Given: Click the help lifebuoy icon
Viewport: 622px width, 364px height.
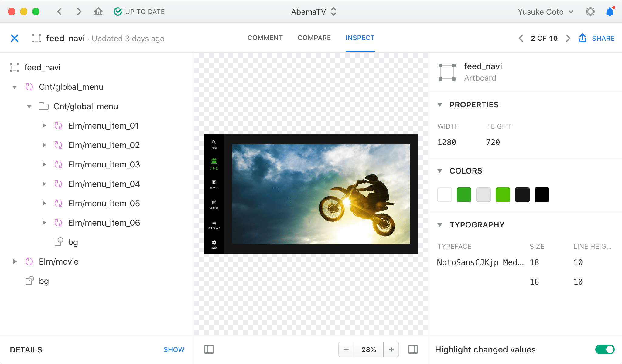Looking at the screenshot, I should coord(590,12).
